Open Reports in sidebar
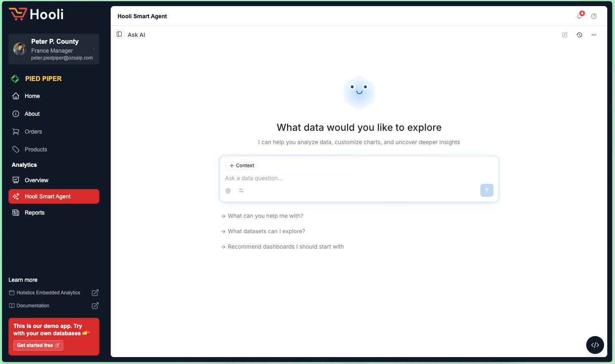 tap(54, 213)
